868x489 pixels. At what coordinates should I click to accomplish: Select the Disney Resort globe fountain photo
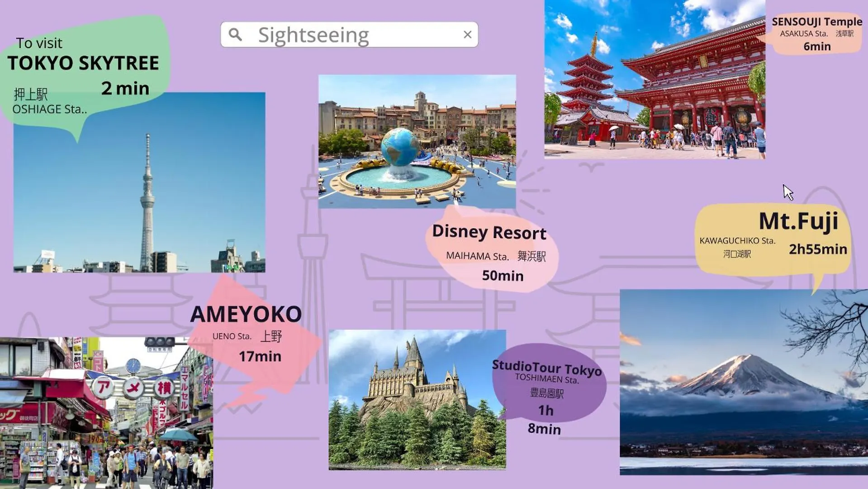coord(417,141)
